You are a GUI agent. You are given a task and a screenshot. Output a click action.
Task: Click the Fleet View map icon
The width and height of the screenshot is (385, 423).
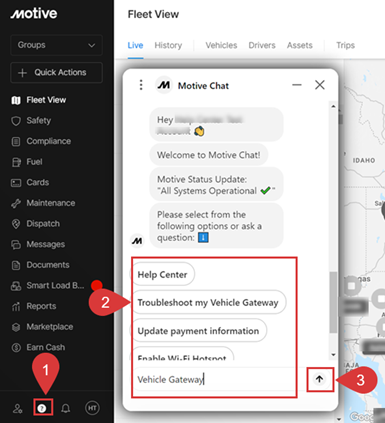click(x=16, y=100)
